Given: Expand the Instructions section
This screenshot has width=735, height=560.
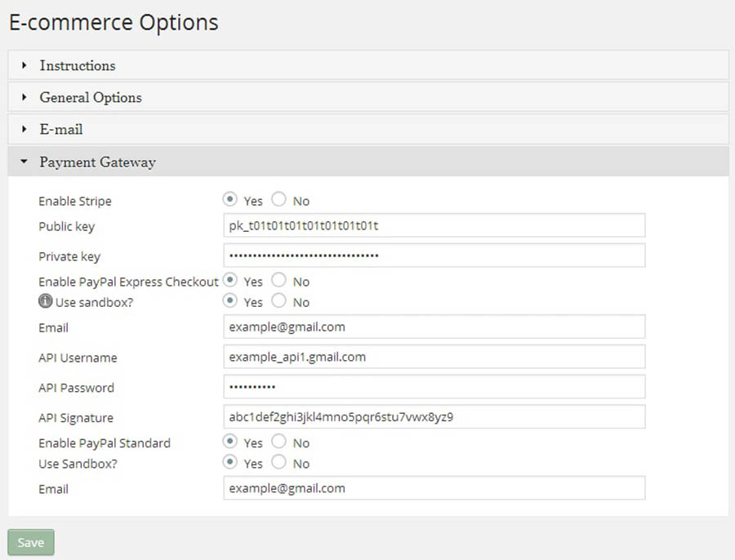Looking at the screenshot, I should pyautogui.click(x=78, y=65).
